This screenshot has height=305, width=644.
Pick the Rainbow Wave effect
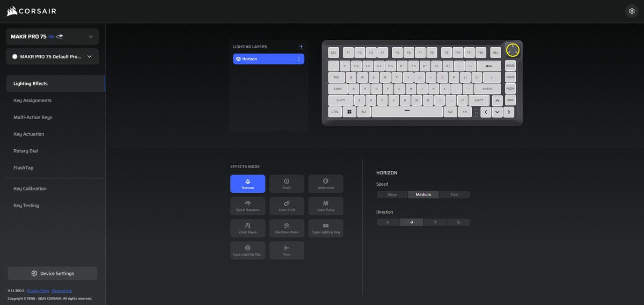pyautogui.click(x=287, y=228)
